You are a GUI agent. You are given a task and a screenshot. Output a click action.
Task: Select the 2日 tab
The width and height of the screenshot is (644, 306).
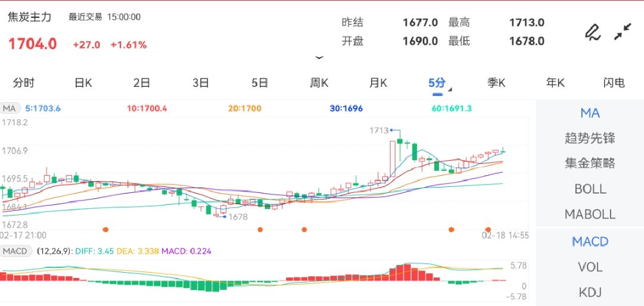click(142, 83)
